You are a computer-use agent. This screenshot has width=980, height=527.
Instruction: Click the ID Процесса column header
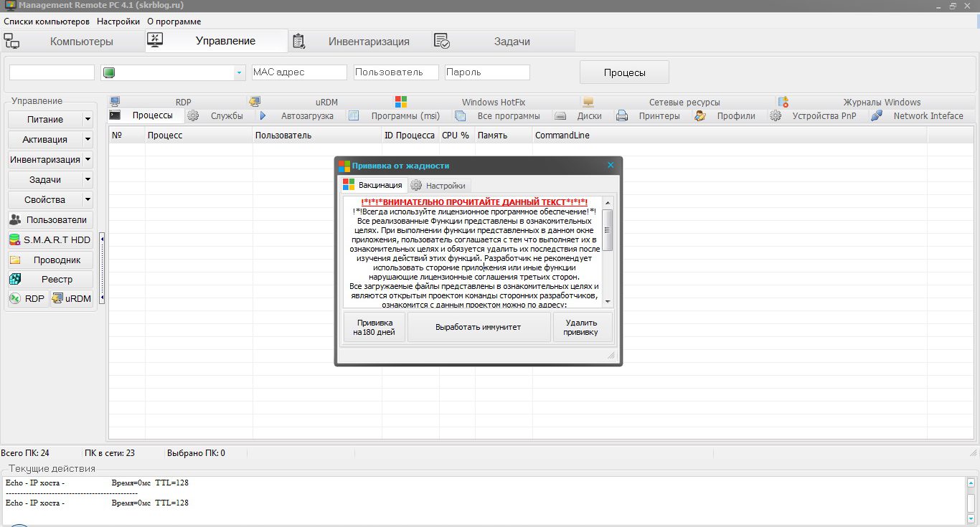[410, 135]
